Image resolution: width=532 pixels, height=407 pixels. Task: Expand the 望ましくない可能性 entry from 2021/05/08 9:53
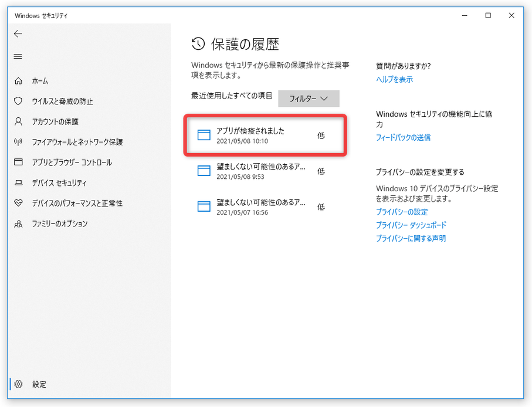265,171
